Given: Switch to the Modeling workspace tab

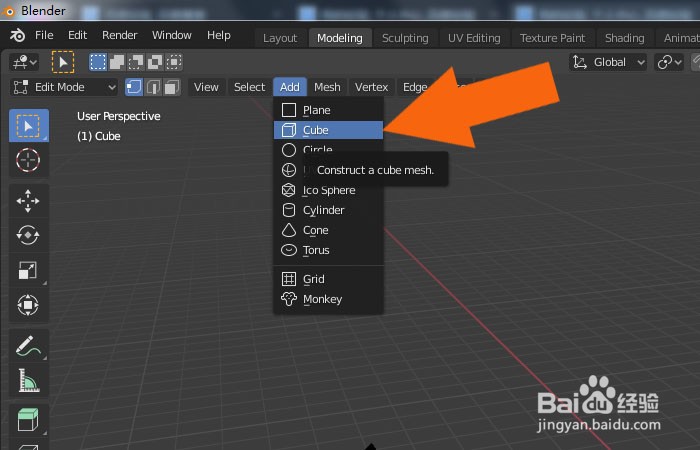Looking at the screenshot, I should (x=340, y=38).
